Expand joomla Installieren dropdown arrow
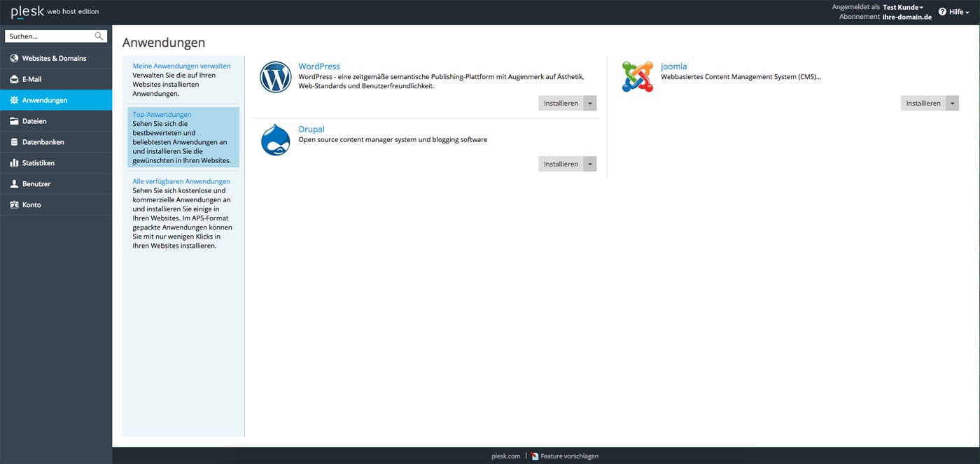The height and width of the screenshot is (464, 980). [952, 103]
